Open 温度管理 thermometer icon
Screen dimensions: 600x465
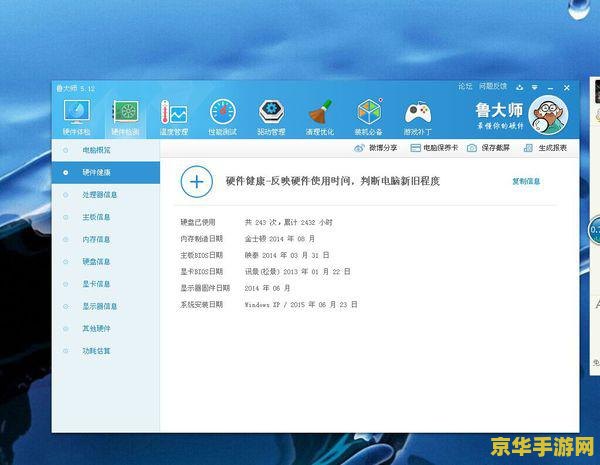pos(174,111)
